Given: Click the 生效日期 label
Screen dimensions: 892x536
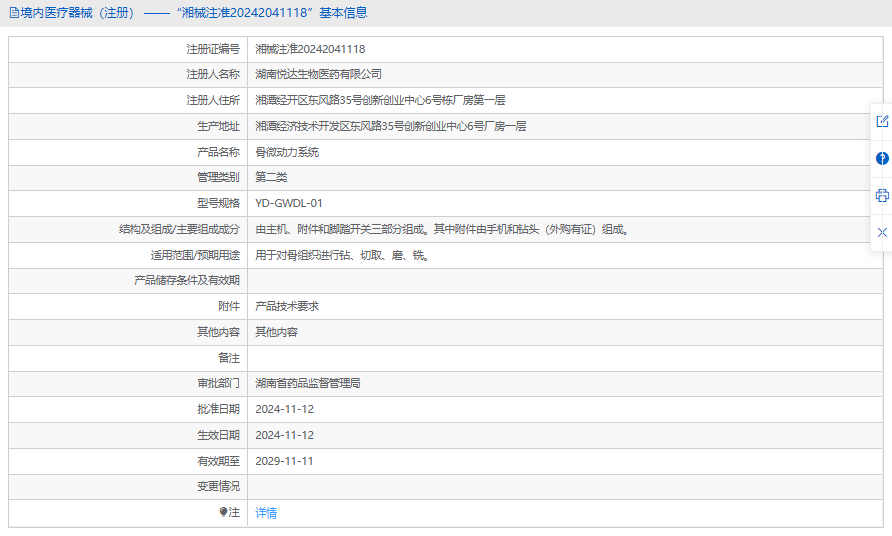Looking at the screenshot, I should click(218, 435).
